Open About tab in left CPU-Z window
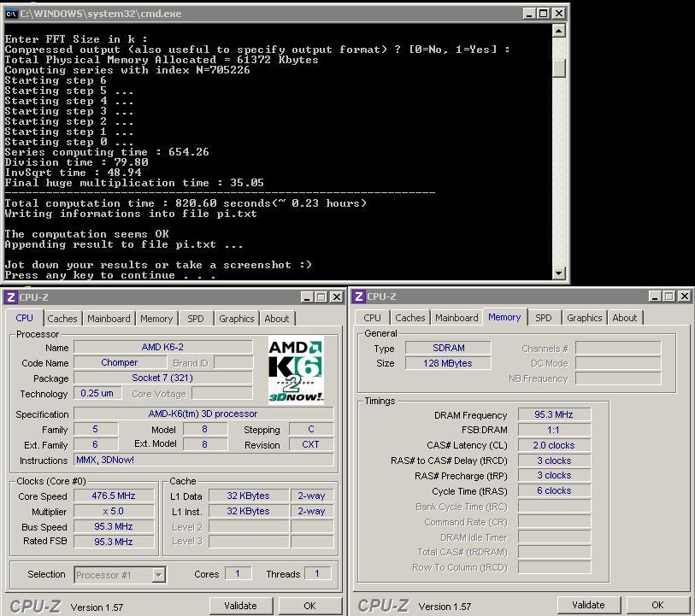The width and height of the screenshot is (695, 616). [x=277, y=319]
